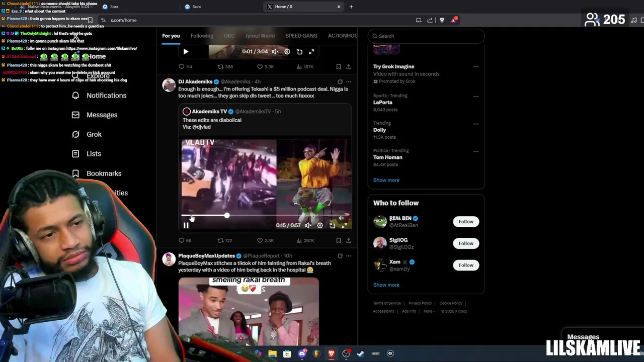Open more options for Dolly trend
644x362 pixels.
(476, 124)
